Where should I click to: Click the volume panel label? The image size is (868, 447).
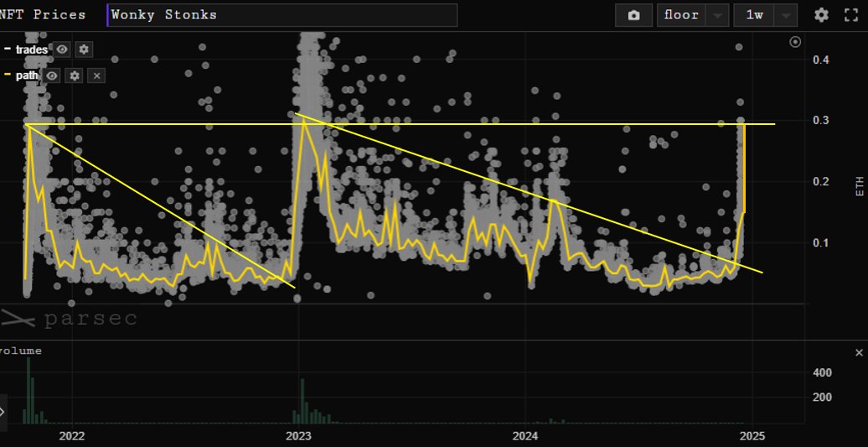20,351
